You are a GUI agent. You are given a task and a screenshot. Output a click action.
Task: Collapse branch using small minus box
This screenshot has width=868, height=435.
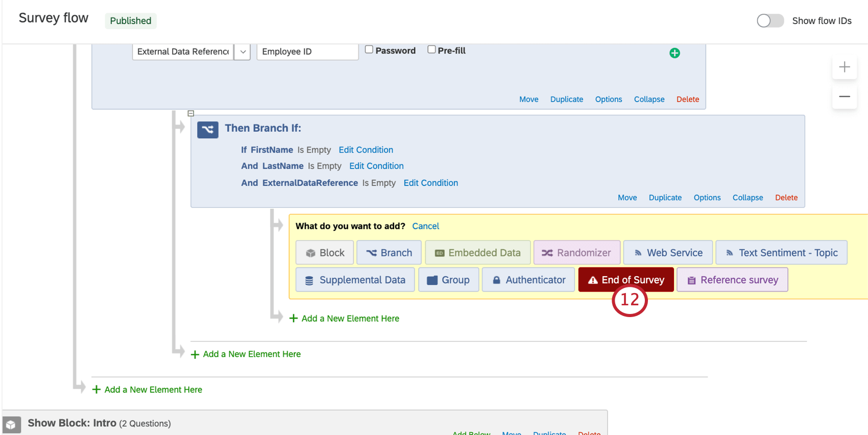(191, 113)
